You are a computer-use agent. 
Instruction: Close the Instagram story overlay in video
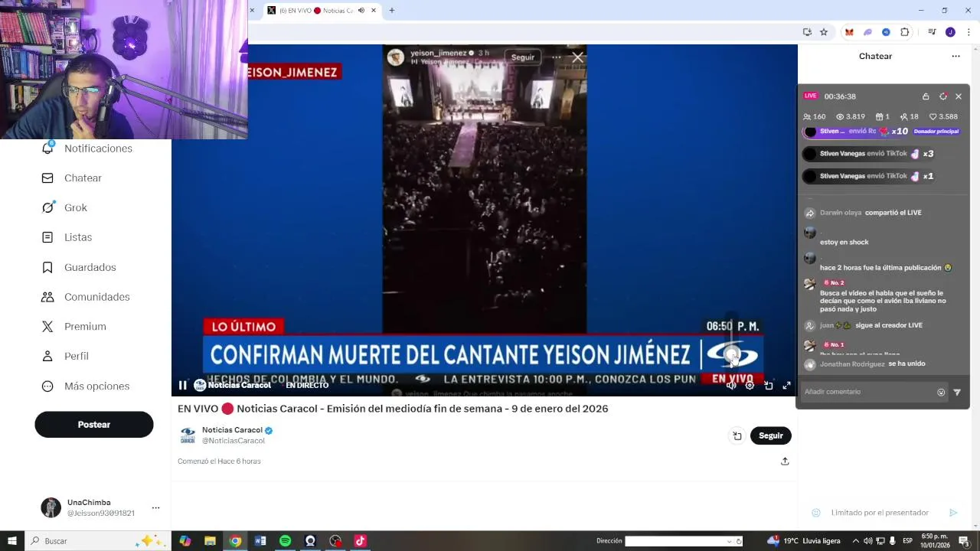tap(577, 57)
